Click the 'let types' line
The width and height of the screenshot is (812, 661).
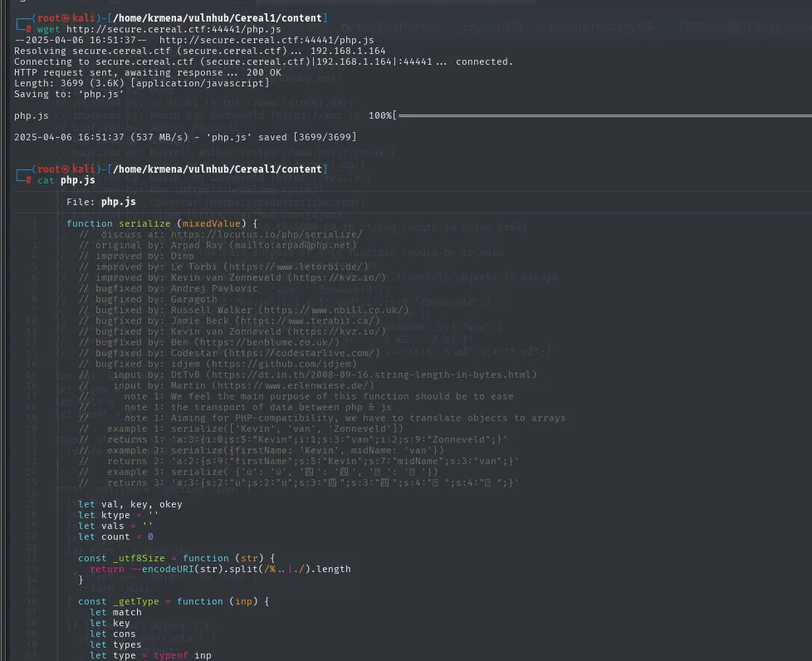pos(115,645)
